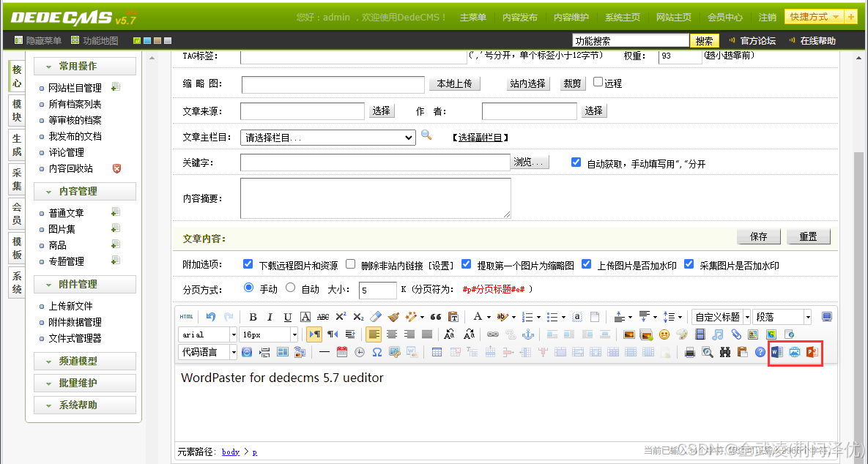Click the 保存 button
The image size is (868, 464).
point(758,236)
